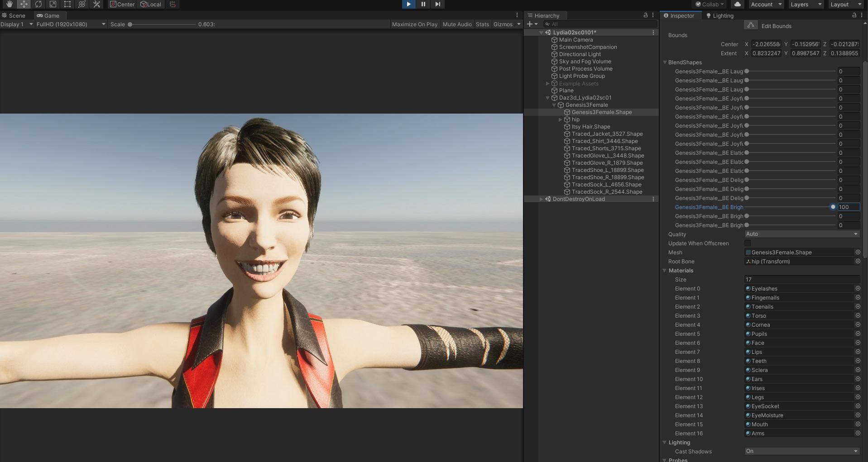The width and height of the screenshot is (868, 462).
Task: Click the Step forward button
Action: (x=437, y=4)
